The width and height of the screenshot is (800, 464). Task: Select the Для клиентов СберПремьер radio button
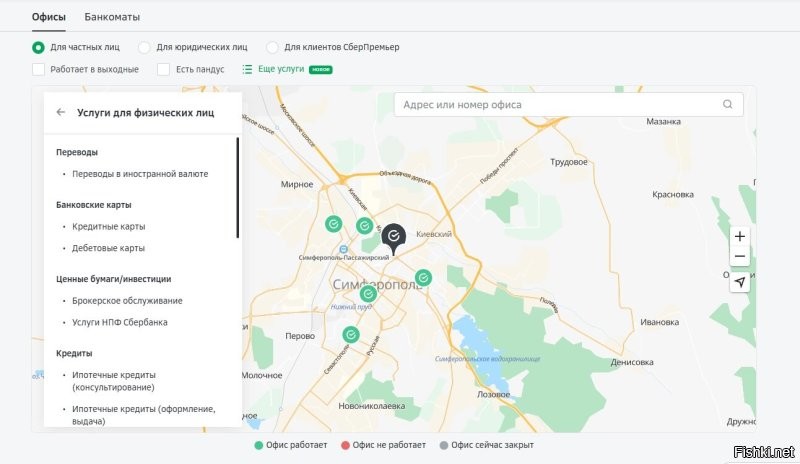(x=272, y=47)
